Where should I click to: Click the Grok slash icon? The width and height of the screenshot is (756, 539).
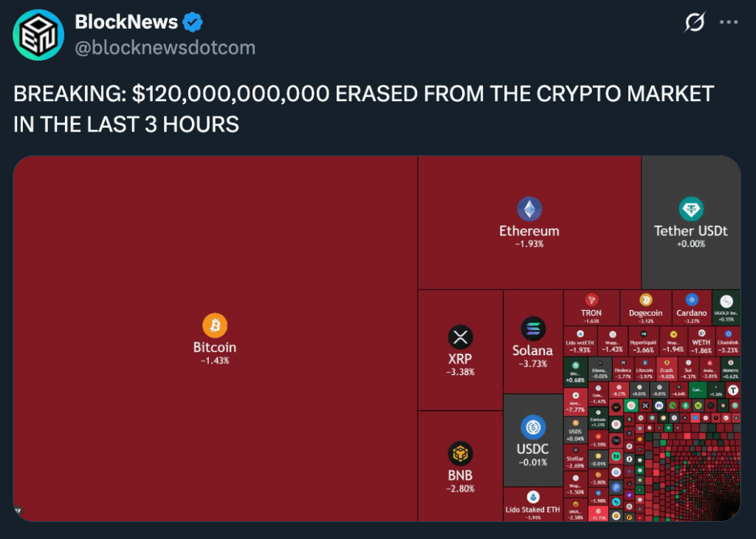pyautogui.click(x=694, y=23)
